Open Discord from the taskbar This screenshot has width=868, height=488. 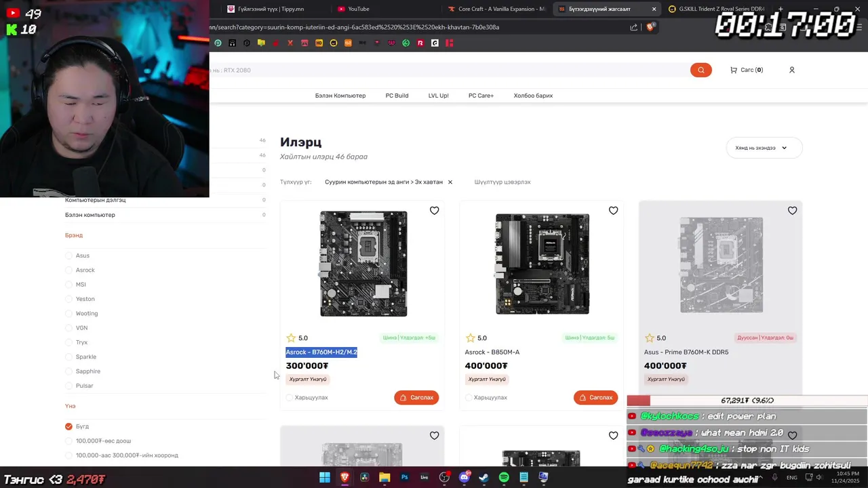tap(465, 477)
